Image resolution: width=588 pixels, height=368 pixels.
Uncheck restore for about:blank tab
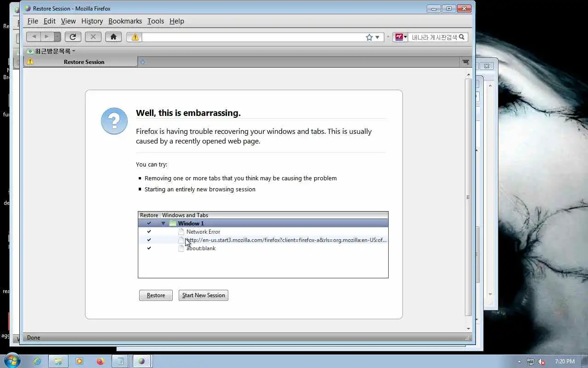(149, 248)
